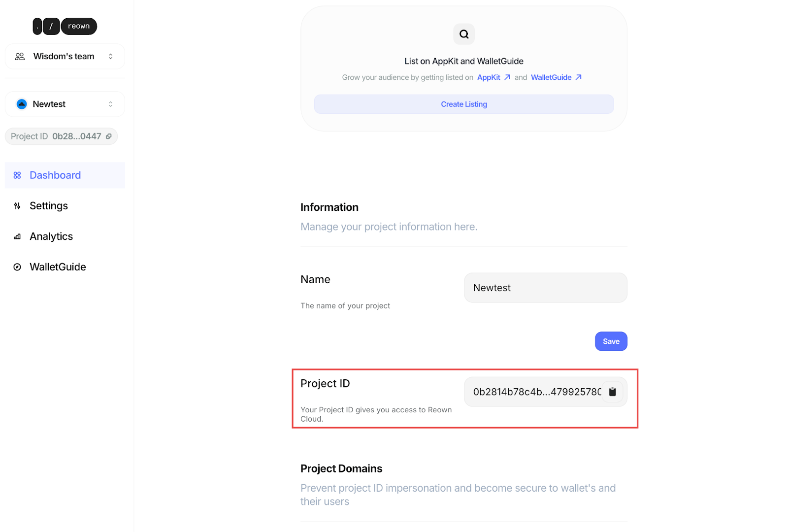Screen dimensions: 788x532
Task: Click the Settings sliders icon
Action: pyautogui.click(x=17, y=206)
